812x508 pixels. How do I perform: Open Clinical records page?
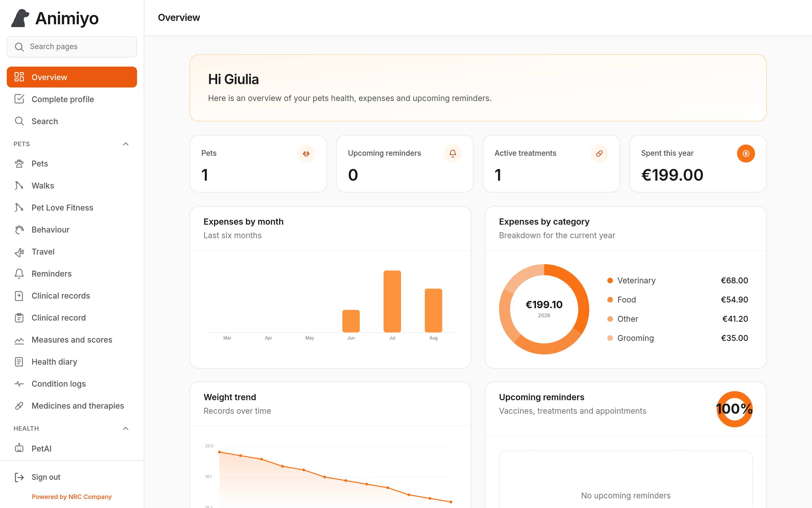coord(72,296)
